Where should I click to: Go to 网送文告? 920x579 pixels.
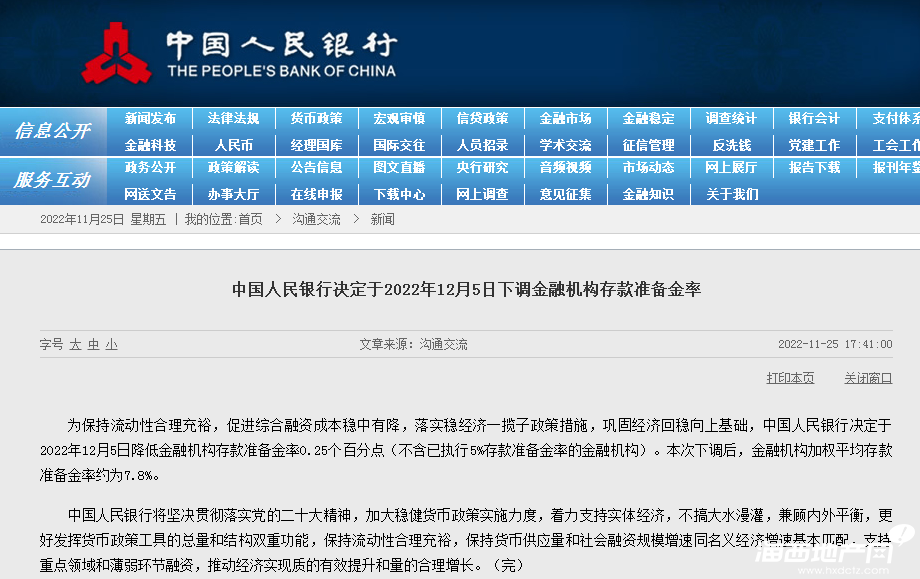(x=150, y=194)
